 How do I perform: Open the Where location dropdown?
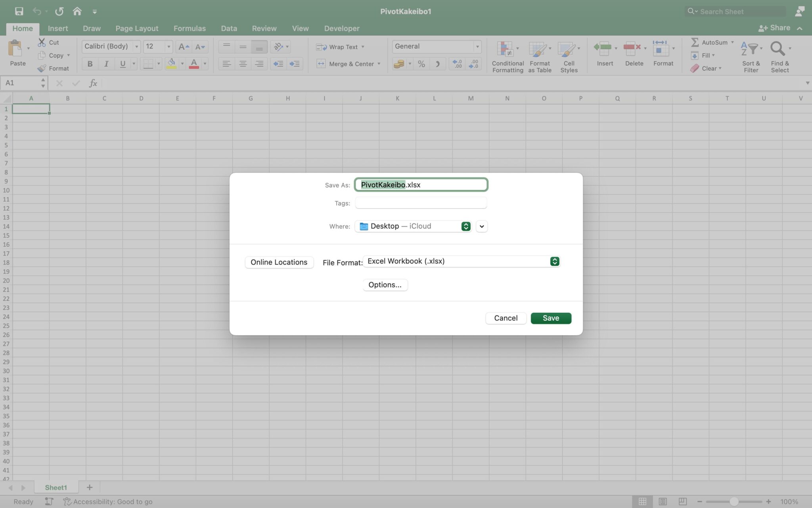[465, 226]
